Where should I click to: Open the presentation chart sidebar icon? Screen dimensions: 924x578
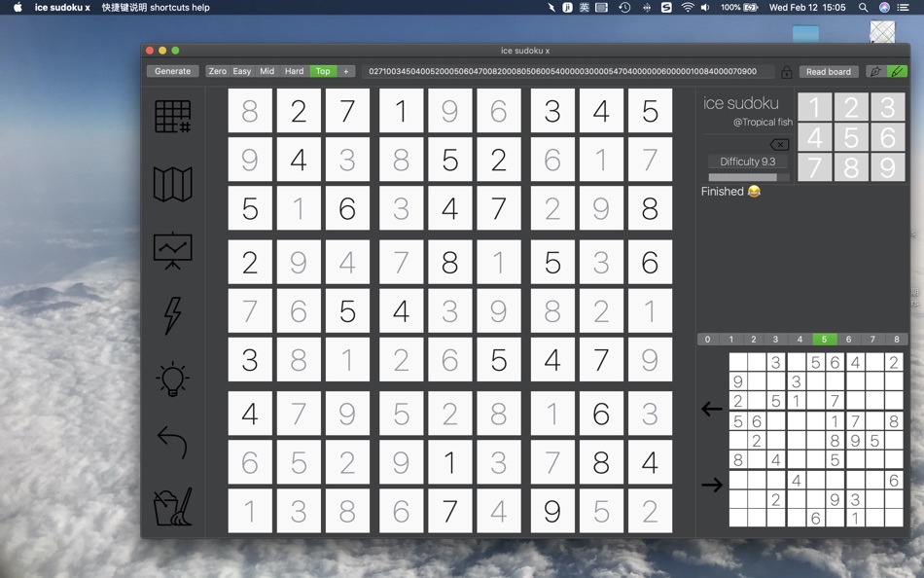pyautogui.click(x=173, y=250)
